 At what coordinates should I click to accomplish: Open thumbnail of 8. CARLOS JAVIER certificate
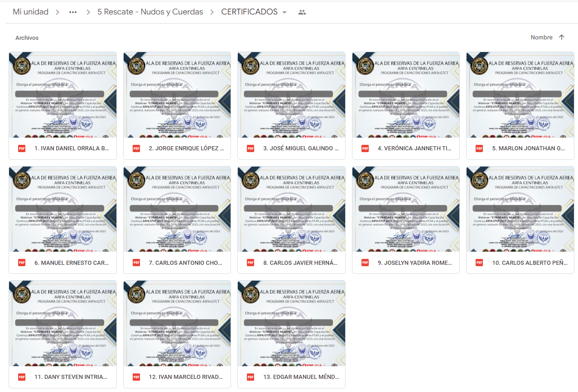click(x=291, y=209)
